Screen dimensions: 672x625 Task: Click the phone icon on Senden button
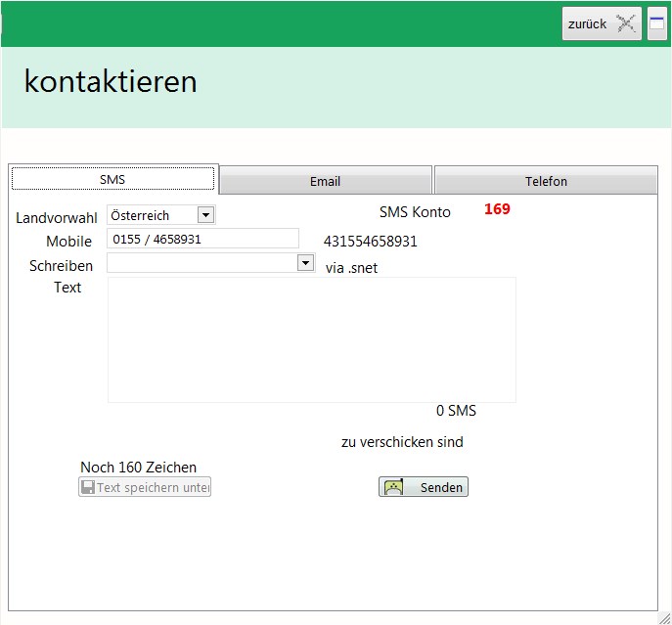point(393,487)
